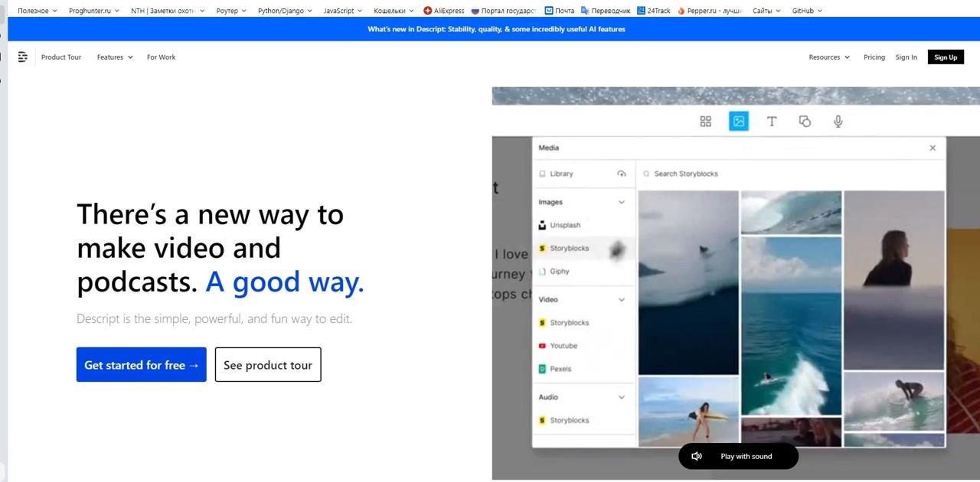Click the Descript logo icon
Viewport: 980px width, 482px height.
(23, 57)
